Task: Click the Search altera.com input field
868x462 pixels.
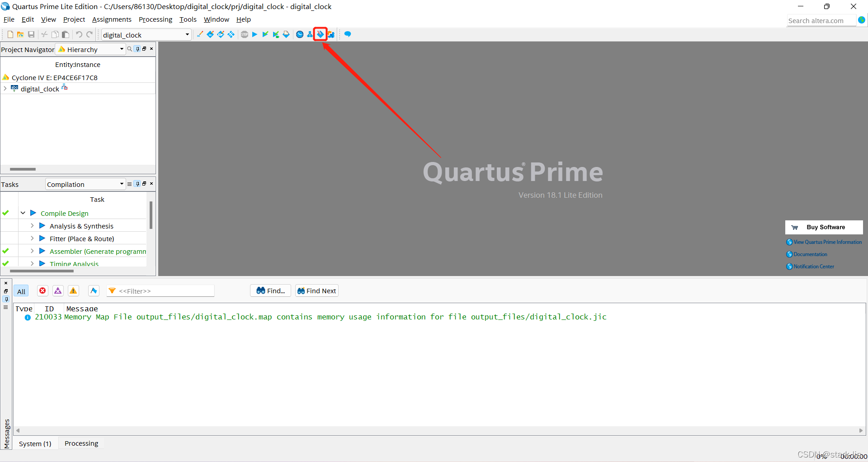Action: (821, 20)
